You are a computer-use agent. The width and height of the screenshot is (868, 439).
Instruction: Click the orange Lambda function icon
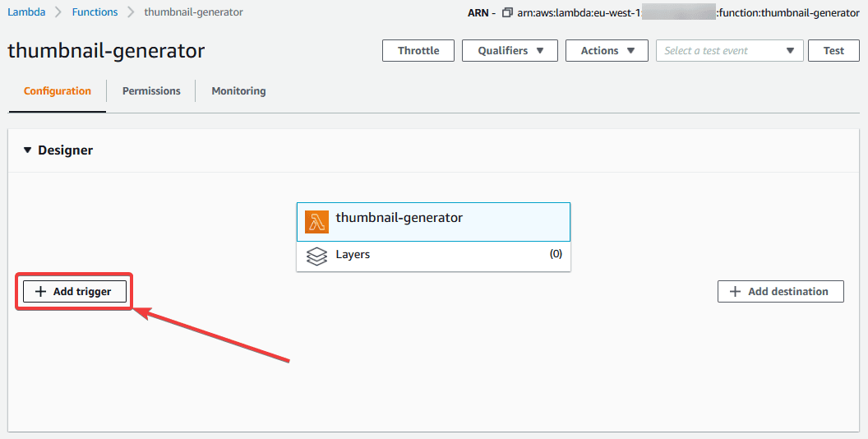tap(316, 222)
